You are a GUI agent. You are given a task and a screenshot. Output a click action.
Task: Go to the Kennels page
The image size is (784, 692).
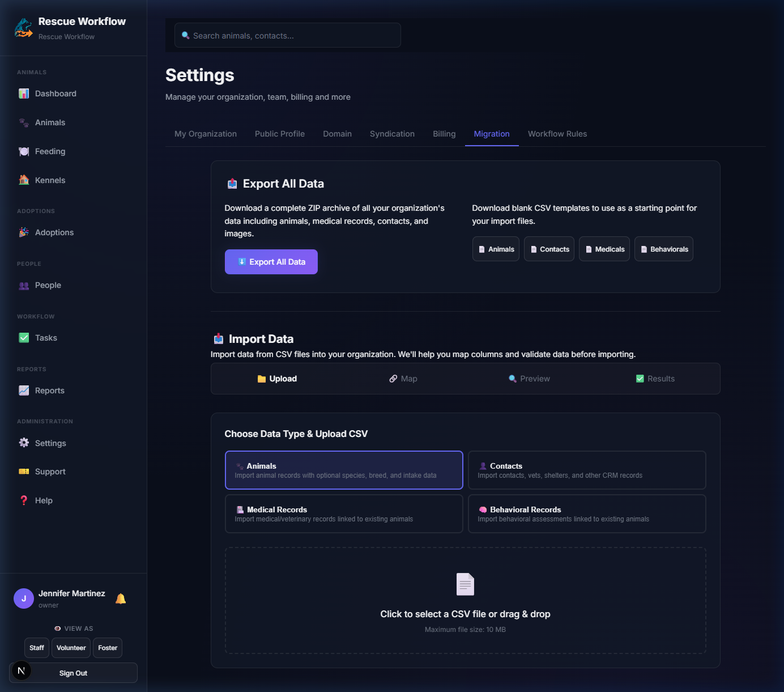[x=50, y=180]
